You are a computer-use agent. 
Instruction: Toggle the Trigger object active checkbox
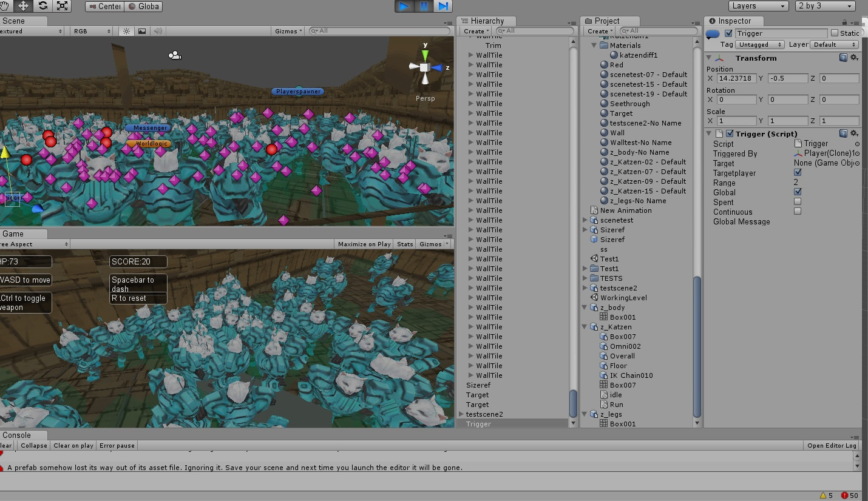(x=729, y=33)
